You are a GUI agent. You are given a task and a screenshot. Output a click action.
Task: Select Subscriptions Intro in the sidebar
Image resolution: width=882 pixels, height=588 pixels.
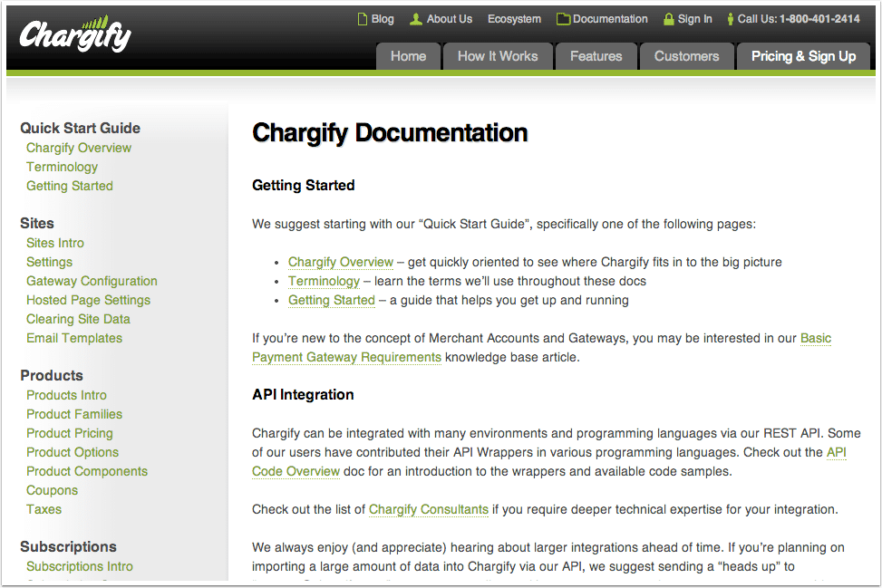click(x=79, y=566)
